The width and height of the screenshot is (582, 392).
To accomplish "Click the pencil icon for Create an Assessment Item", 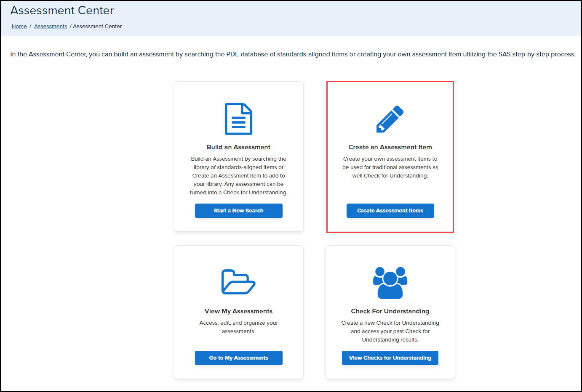I will (390, 119).
